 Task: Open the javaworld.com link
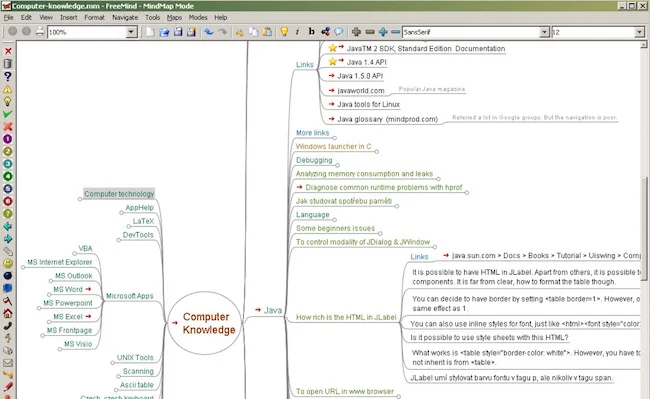click(x=360, y=91)
